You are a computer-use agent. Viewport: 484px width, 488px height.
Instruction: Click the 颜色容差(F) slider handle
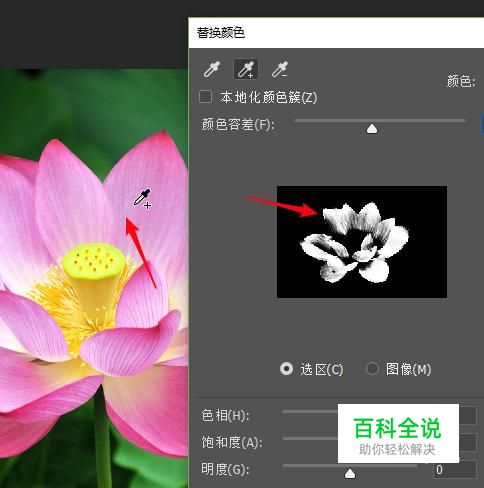pos(372,128)
